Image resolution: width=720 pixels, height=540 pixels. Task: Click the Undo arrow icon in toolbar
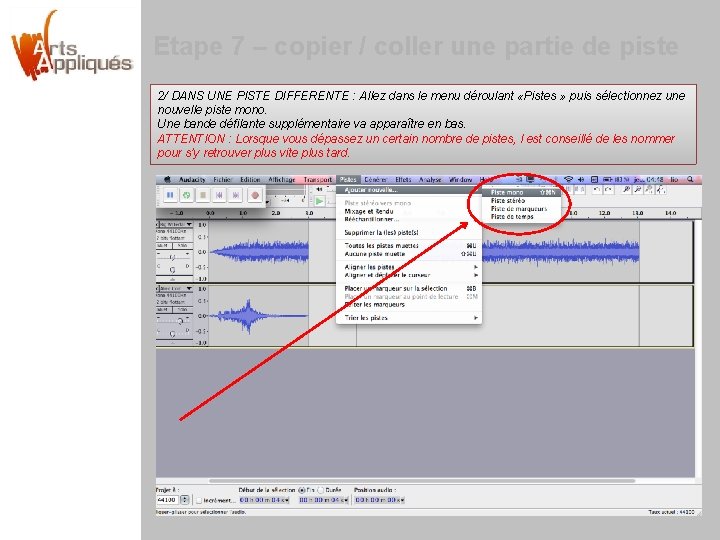[596, 189]
